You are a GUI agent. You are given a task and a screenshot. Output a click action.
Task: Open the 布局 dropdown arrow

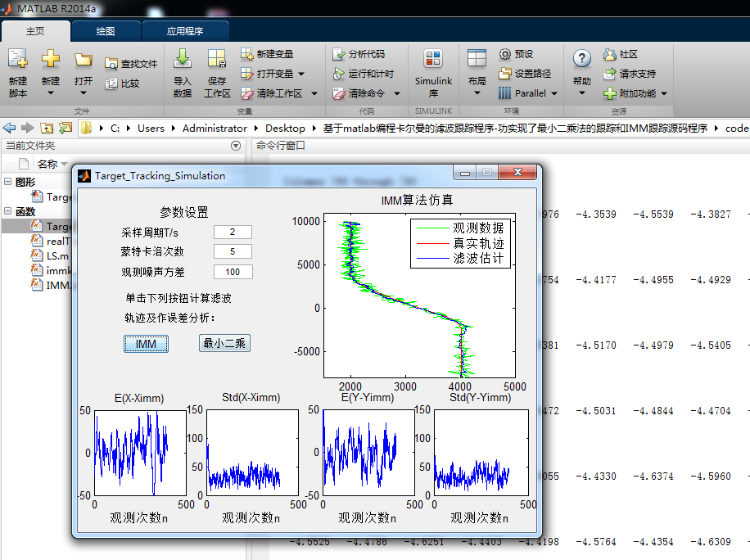point(477,93)
